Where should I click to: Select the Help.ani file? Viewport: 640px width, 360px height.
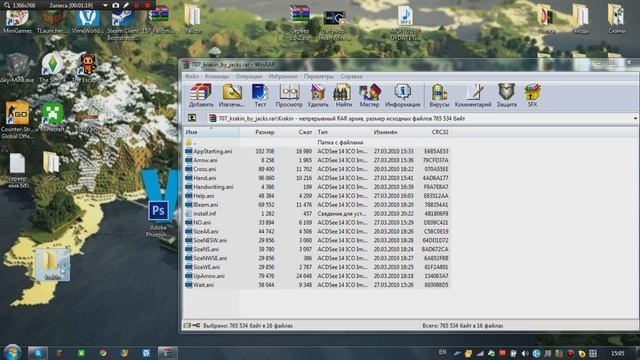click(316, 196)
